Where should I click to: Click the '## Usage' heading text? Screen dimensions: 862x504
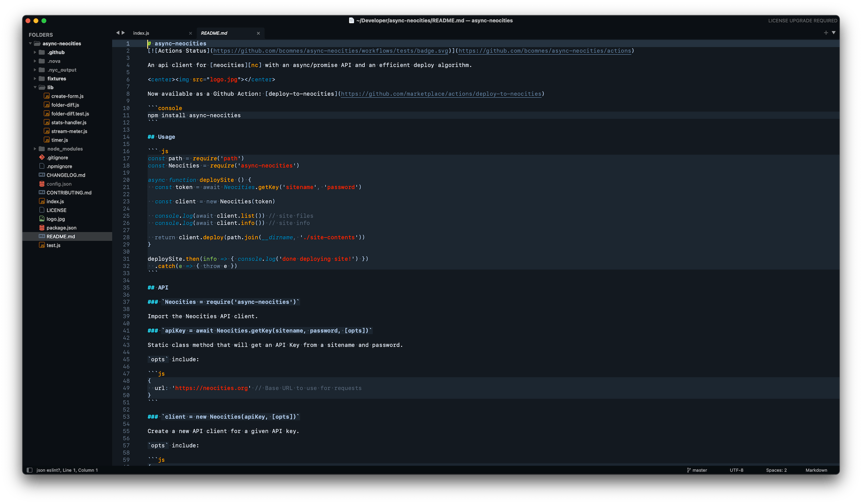click(x=161, y=137)
